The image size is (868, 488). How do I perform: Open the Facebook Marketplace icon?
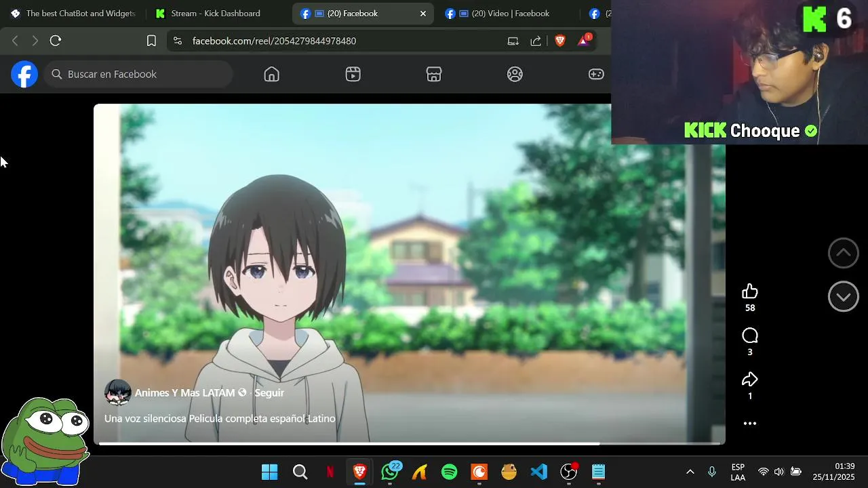[x=434, y=75]
